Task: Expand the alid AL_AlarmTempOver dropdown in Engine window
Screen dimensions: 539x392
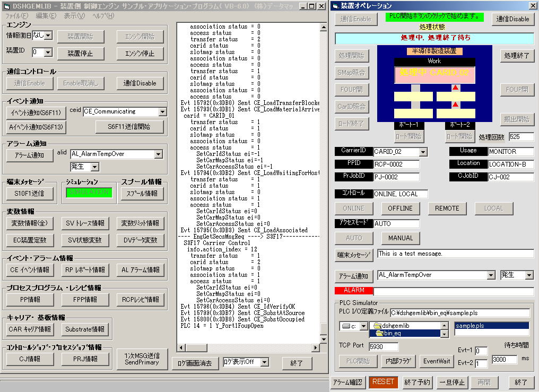Action: [x=158, y=154]
